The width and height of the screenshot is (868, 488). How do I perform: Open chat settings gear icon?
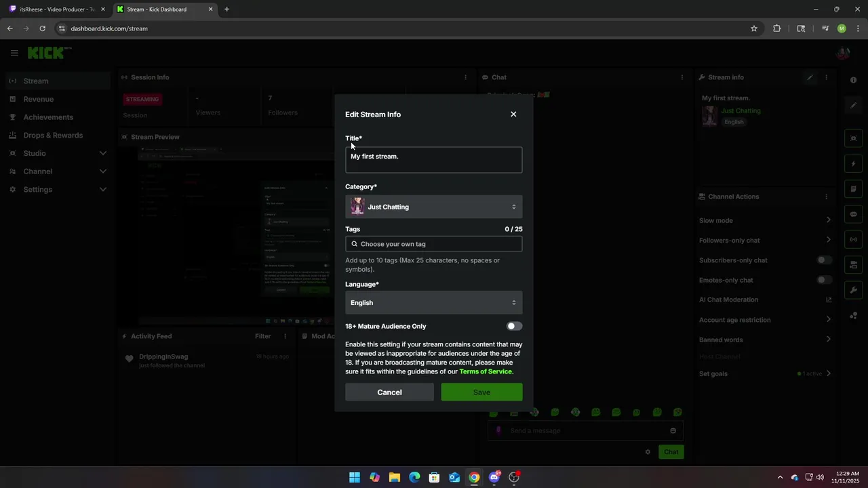tap(648, 452)
